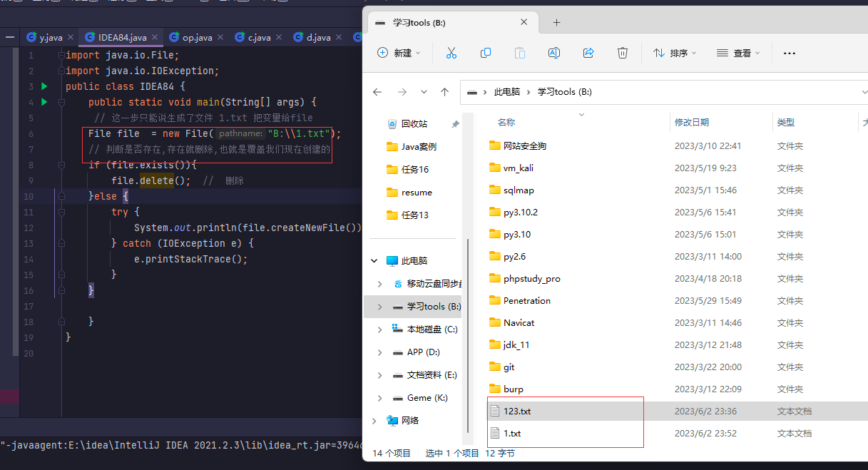Click the Delete trash can icon

tap(623, 53)
